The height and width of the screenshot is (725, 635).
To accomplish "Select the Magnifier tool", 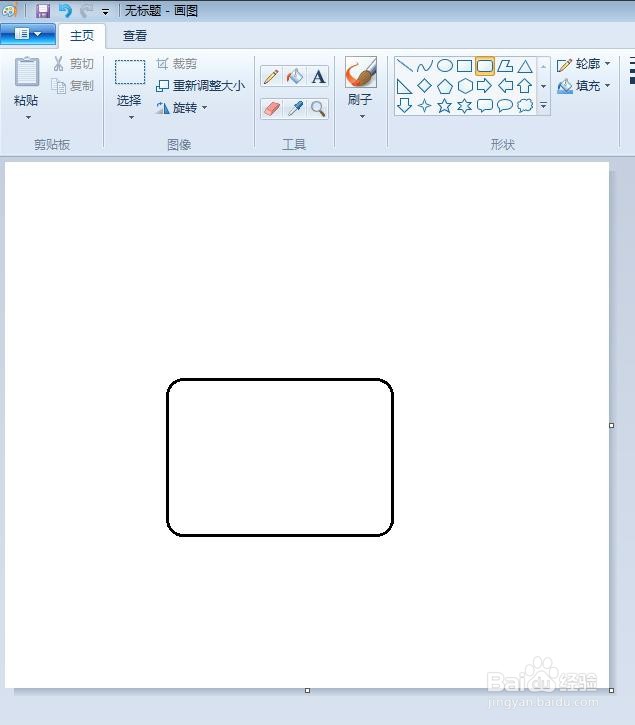I will click(318, 109).
